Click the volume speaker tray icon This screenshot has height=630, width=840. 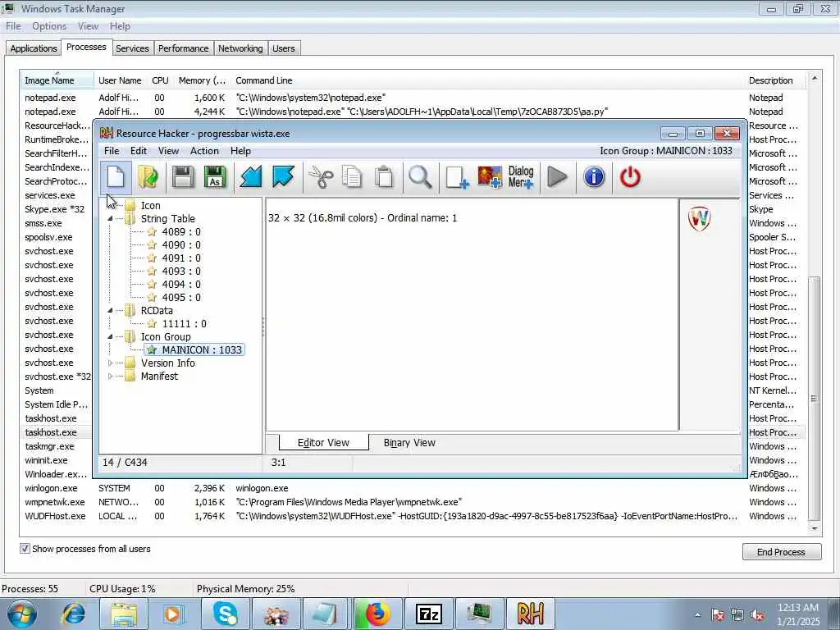pos(758,615)
